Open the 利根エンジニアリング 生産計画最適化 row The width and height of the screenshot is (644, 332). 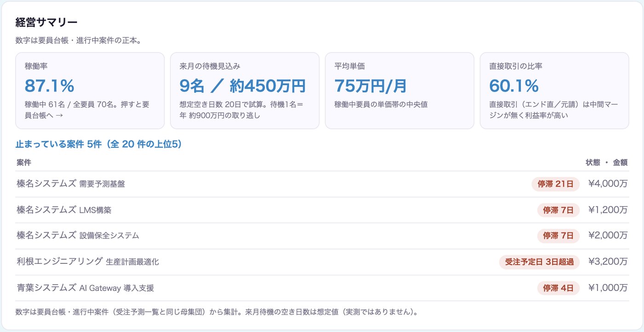click(322, 262)
